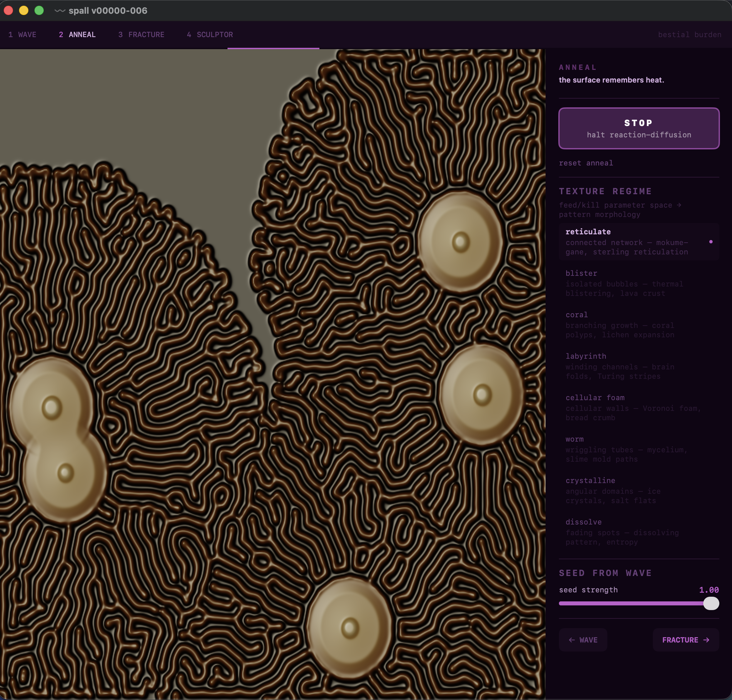This screenshot has height=700, width=732.
Task: Click the reset anneal link
Action: (x=586, y=163)
